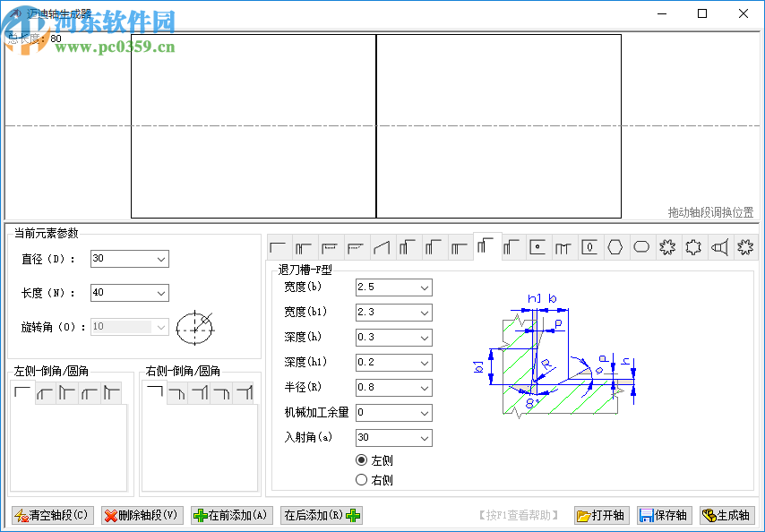Choose the last rounded-corner icon under 右侧-倒角/圆角
765x532 pixels.
[x=245, y=392]
